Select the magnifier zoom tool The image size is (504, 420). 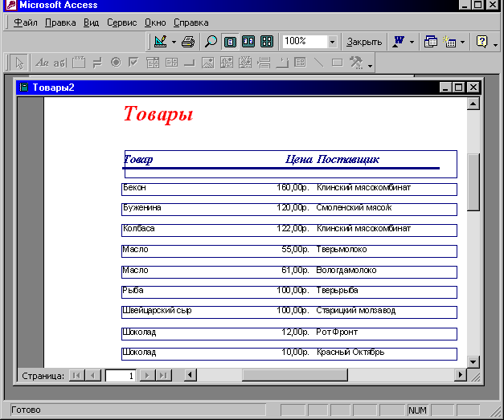pyautogui.click(x=211, y=42)
